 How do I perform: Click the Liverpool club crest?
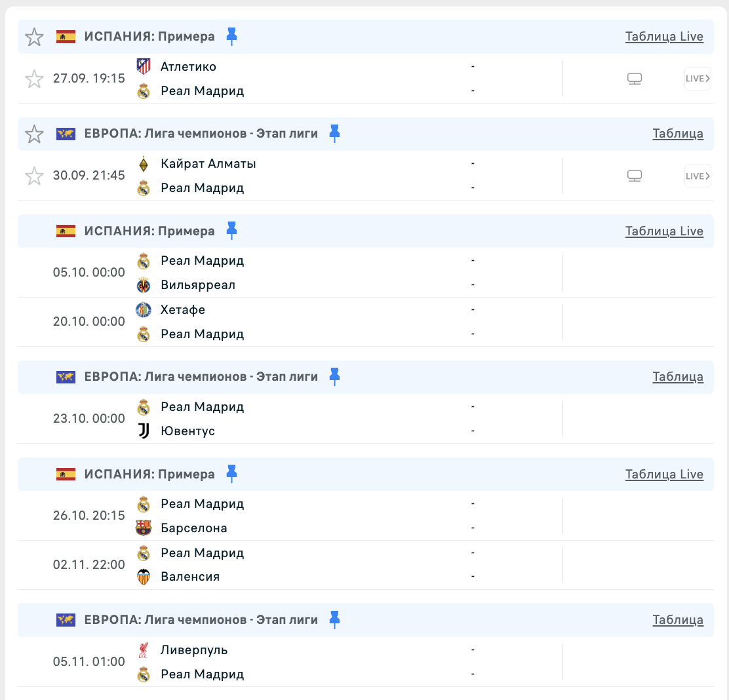(144, 650)
